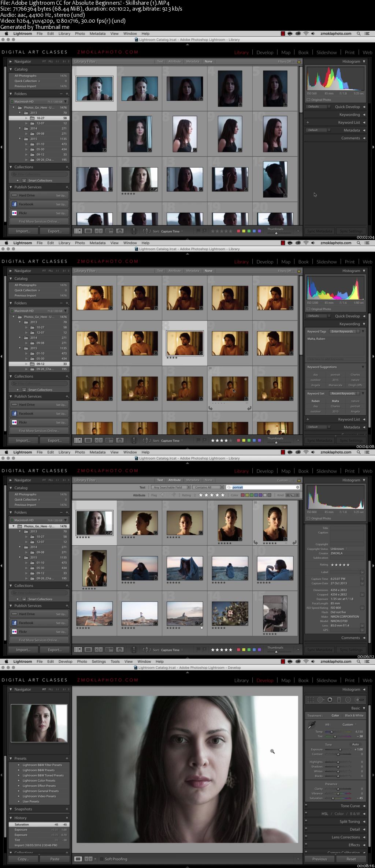Click rotate-right arrow on hovered thumbnail, 00:04:08 frame
The height and width of the screenshot is (868, 375).
[249, 408]
